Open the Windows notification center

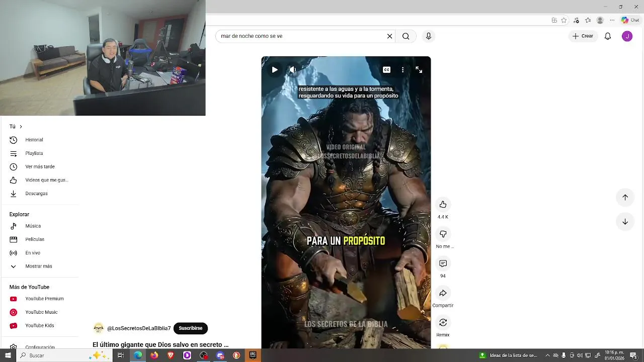click(633, 355)
